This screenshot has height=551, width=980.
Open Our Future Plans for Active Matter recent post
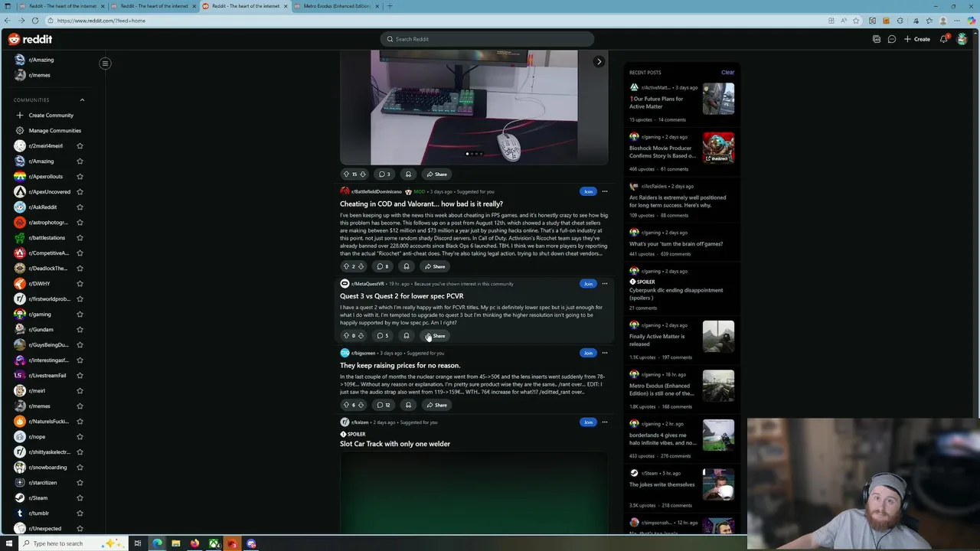pos(657,103)
